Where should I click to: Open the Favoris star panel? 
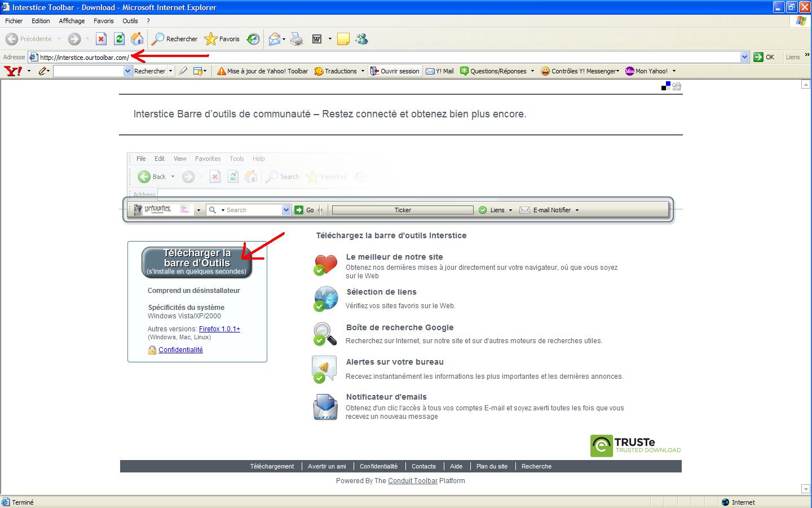click(x=222, y=39)
